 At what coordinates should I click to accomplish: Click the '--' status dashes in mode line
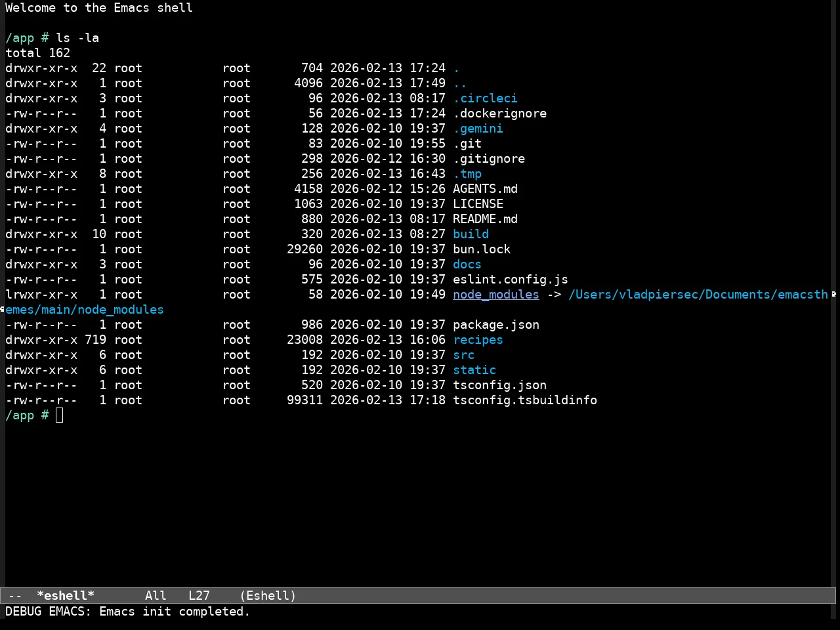16,596
